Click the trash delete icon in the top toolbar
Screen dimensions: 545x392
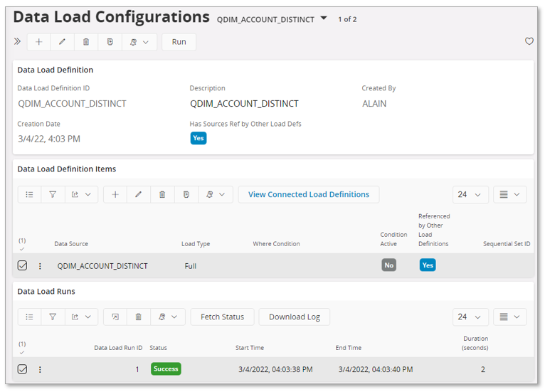click(86, 42)
